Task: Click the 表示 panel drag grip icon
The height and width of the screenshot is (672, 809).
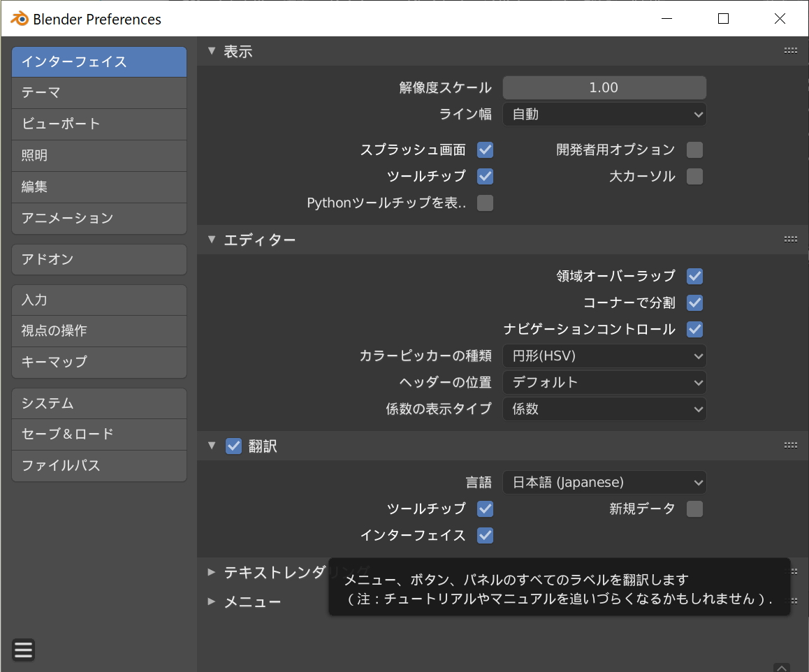Action: [x=790, y=50]
